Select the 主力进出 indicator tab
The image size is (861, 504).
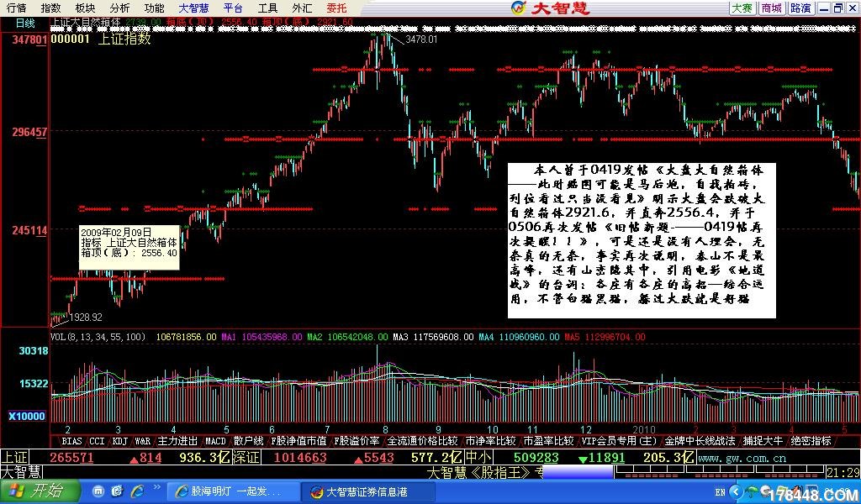[x=177, y=440]
